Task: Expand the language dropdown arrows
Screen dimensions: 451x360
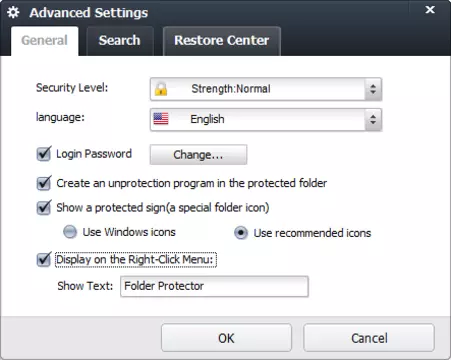Action: [373, 119]
